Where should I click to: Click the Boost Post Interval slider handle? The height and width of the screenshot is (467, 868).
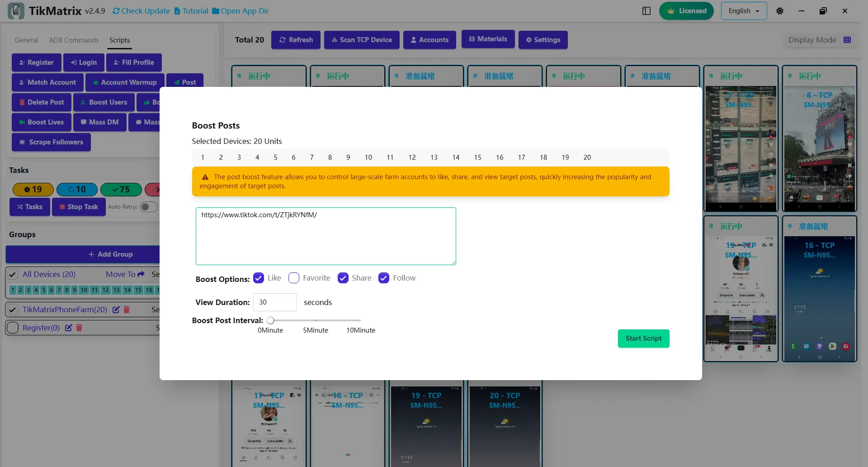(x=270, y=320)
